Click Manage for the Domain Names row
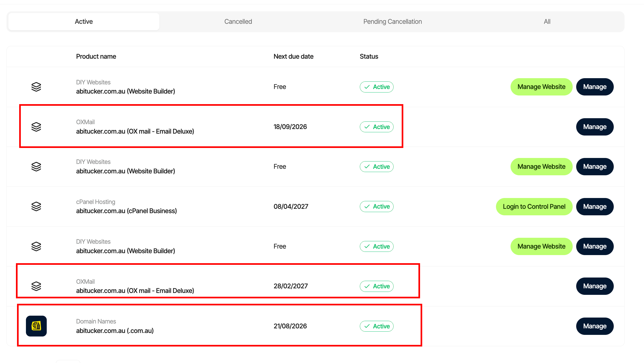The width and height of the screenshot is (644, 363). (595, 326)
